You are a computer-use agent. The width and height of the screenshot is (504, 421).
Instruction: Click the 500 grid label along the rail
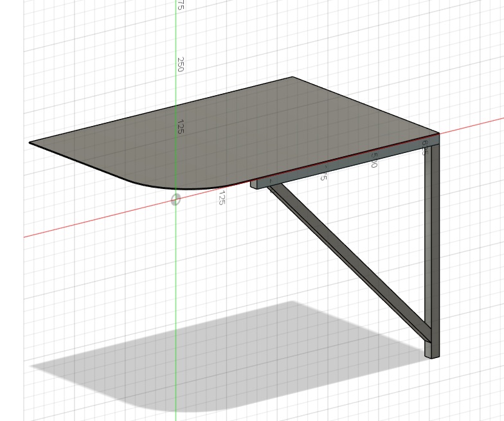coord(373,160)
